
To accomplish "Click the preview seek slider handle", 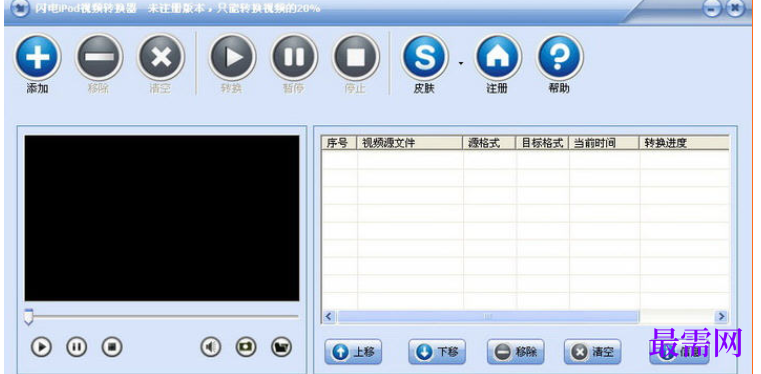I will (29, 317).
